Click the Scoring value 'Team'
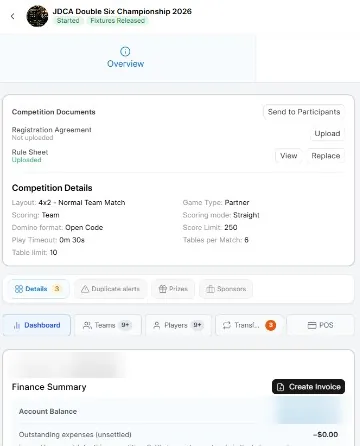This screenshot has height=446, width=360. (51, 215)
